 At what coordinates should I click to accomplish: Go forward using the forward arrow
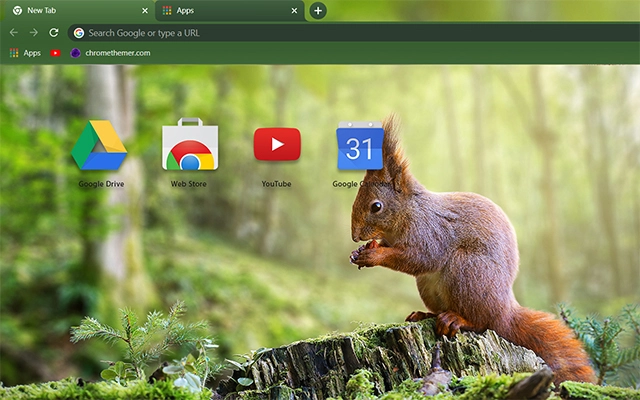click(x=34, y=33)
